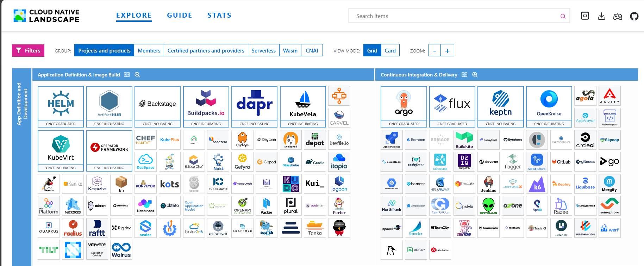
Task: Open the Flux project card
Action: pos(452,106)
